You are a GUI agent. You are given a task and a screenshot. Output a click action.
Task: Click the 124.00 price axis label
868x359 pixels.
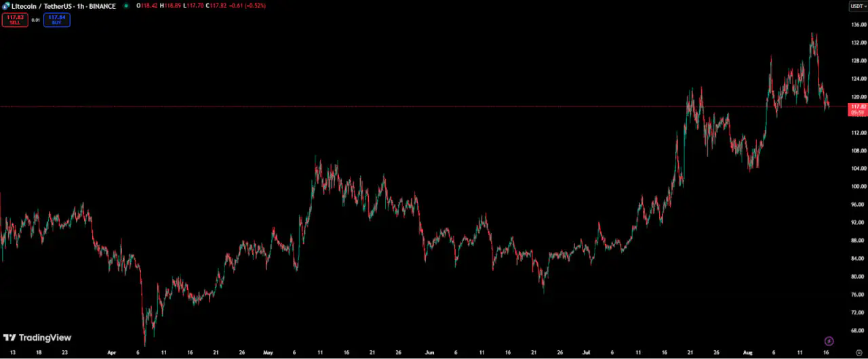coord(859,79)
